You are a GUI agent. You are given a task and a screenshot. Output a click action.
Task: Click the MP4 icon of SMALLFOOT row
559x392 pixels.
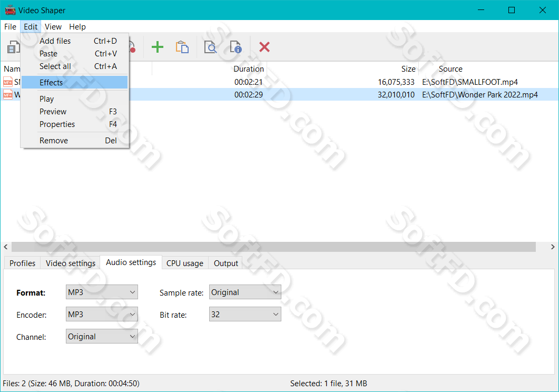(8, 82)
